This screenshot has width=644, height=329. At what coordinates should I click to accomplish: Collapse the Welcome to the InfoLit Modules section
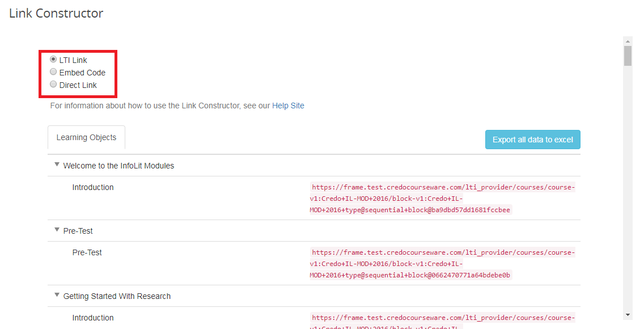pos(57,164)
